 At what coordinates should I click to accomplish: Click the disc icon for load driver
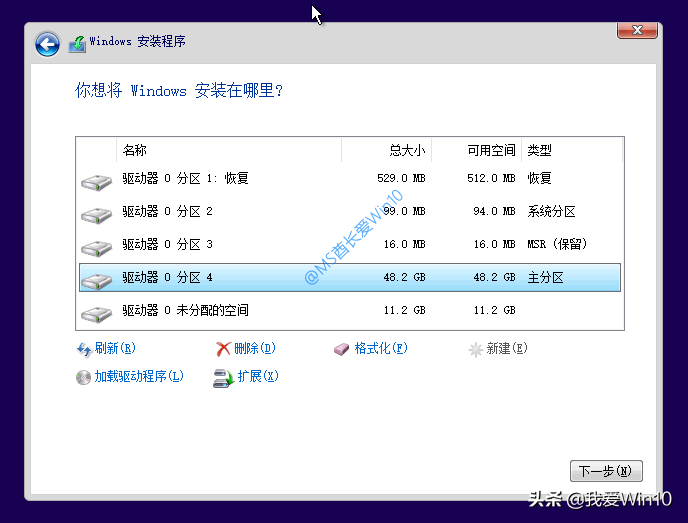(83, 377)
